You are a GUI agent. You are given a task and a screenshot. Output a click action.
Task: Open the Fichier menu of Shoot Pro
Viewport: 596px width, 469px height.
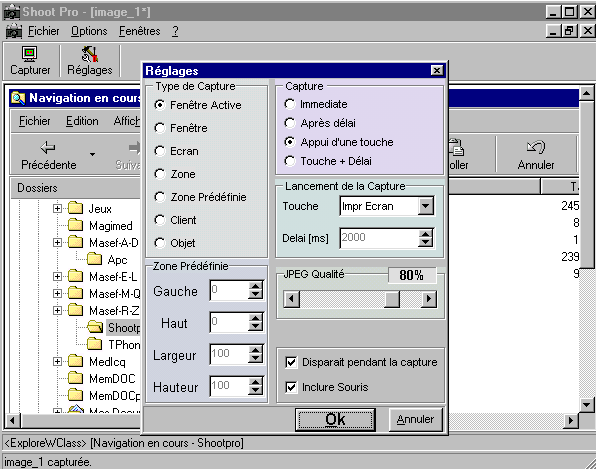click(43, 31)
